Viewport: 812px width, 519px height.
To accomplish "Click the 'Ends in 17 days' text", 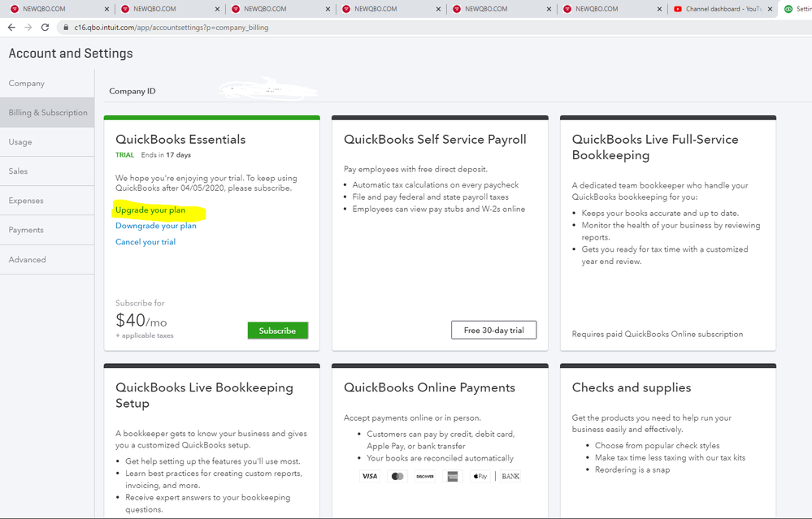I will [166, 154].
